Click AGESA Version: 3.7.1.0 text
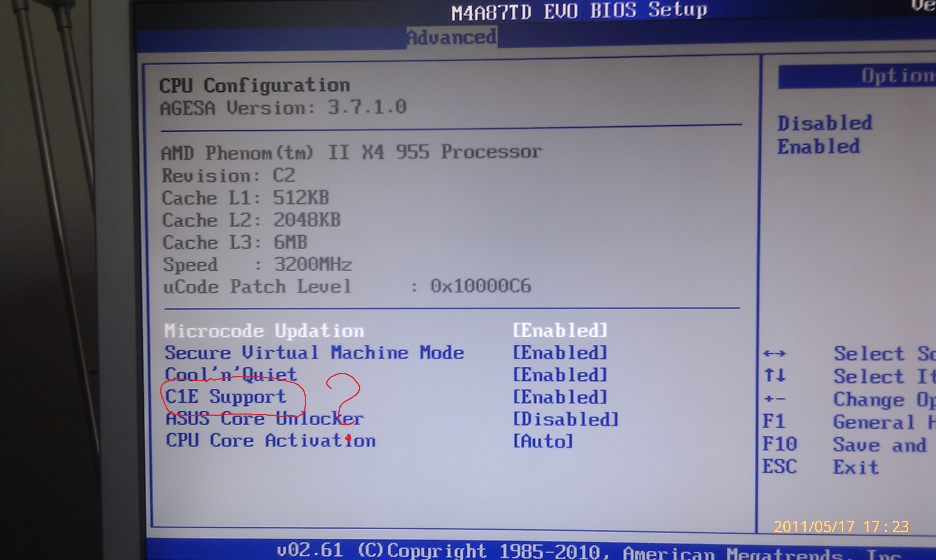The image size is (936, 560). click(x=283, y=108)
